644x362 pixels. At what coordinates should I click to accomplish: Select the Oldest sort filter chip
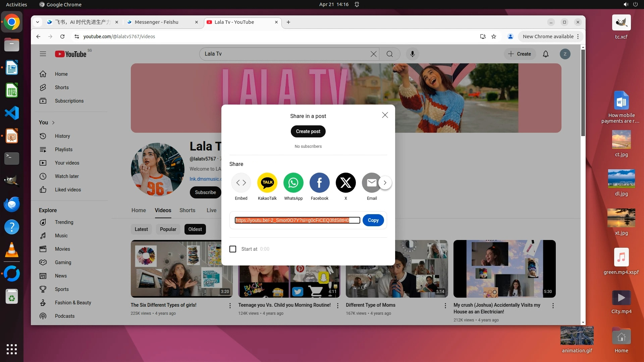tap(195, 229)
